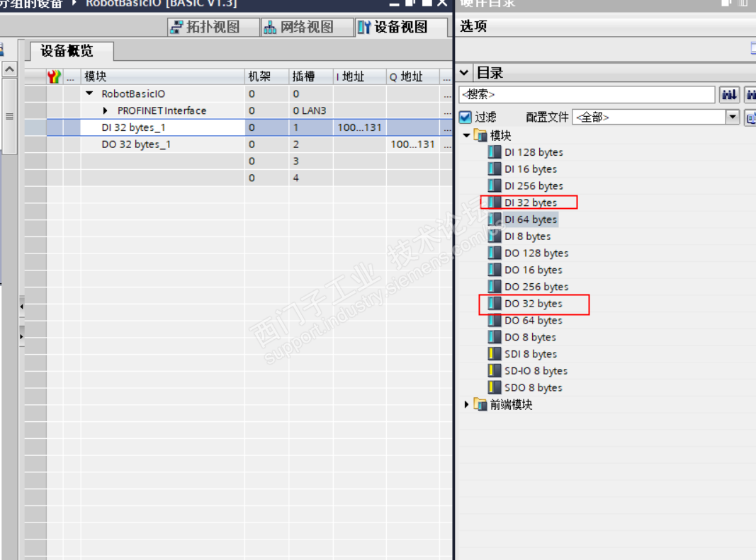
Task: Click Q address cell 100...131
Action: click(x=412, y=144)
